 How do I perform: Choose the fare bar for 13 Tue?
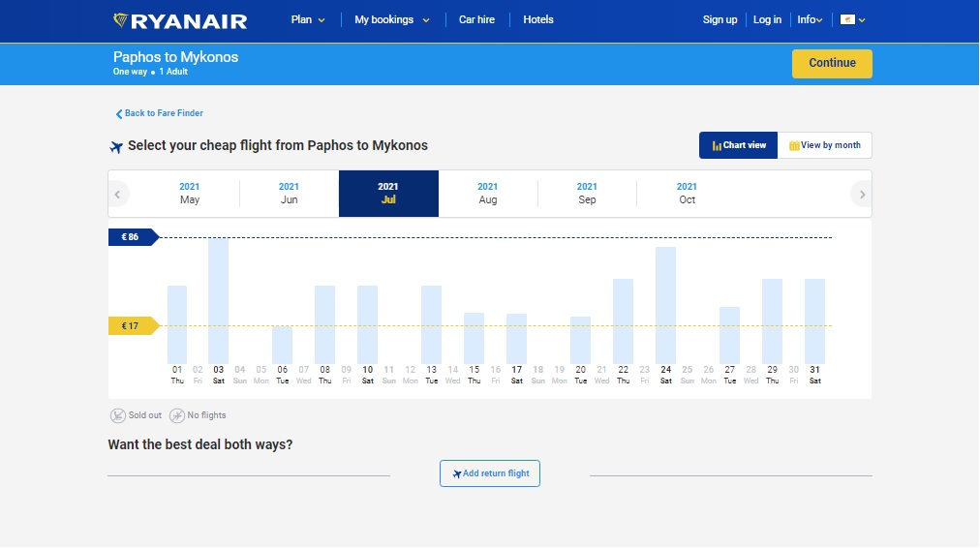(x=431, y=324)
